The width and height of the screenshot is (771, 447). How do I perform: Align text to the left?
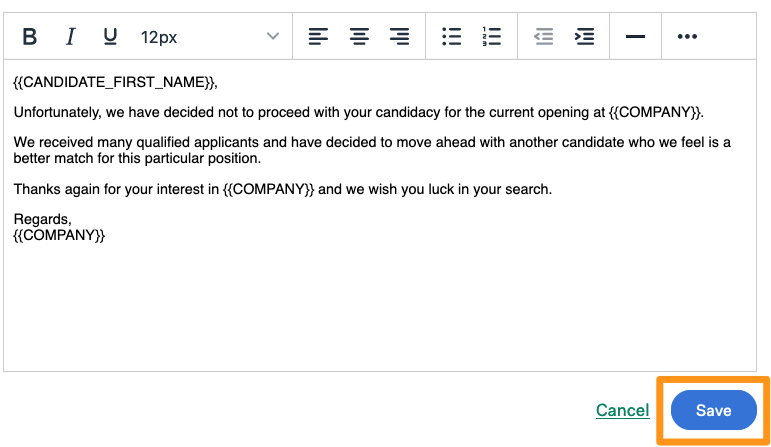pos(318,37)
